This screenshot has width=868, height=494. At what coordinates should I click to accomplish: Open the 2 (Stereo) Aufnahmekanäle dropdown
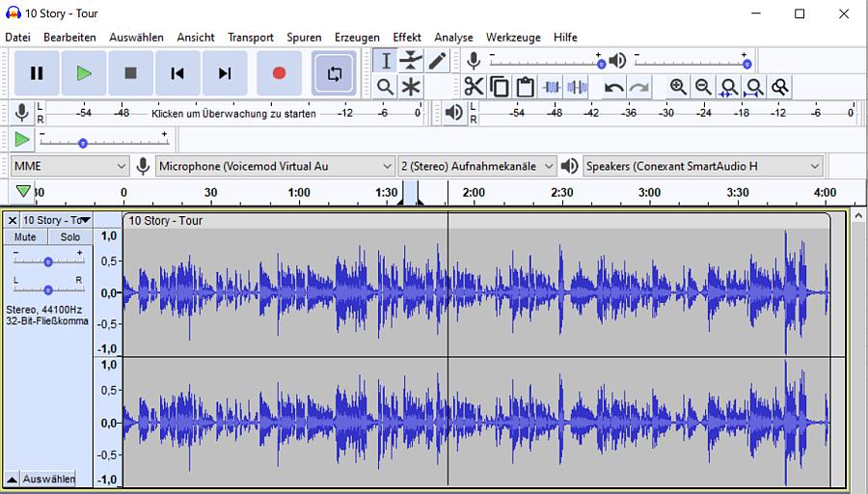(x=476, y=166)
